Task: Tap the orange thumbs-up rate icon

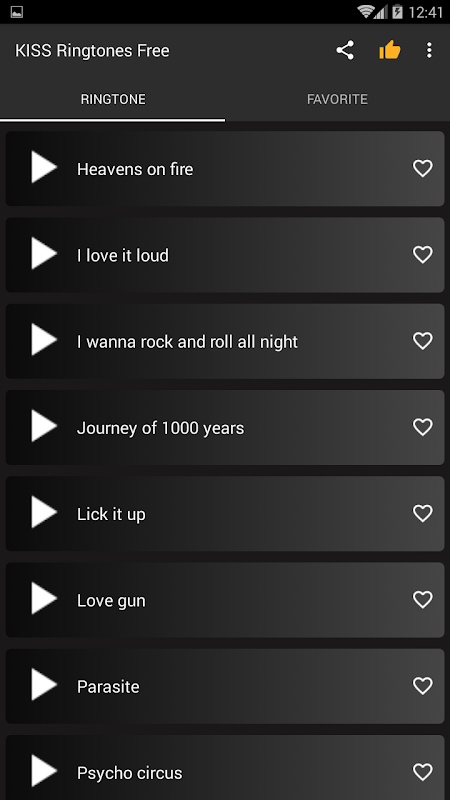Action: [389, 50]
